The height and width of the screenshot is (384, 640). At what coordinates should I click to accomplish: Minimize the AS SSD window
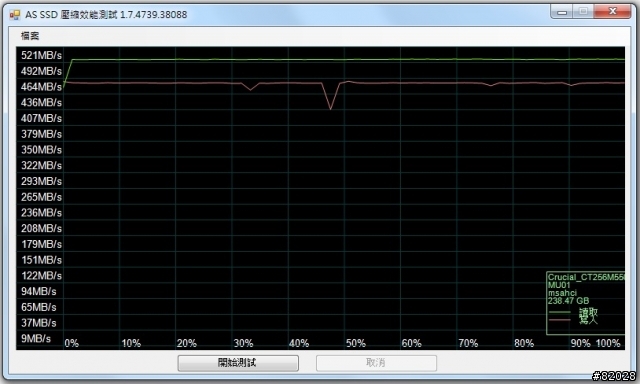pyautogui.click(x=562, y=11)
